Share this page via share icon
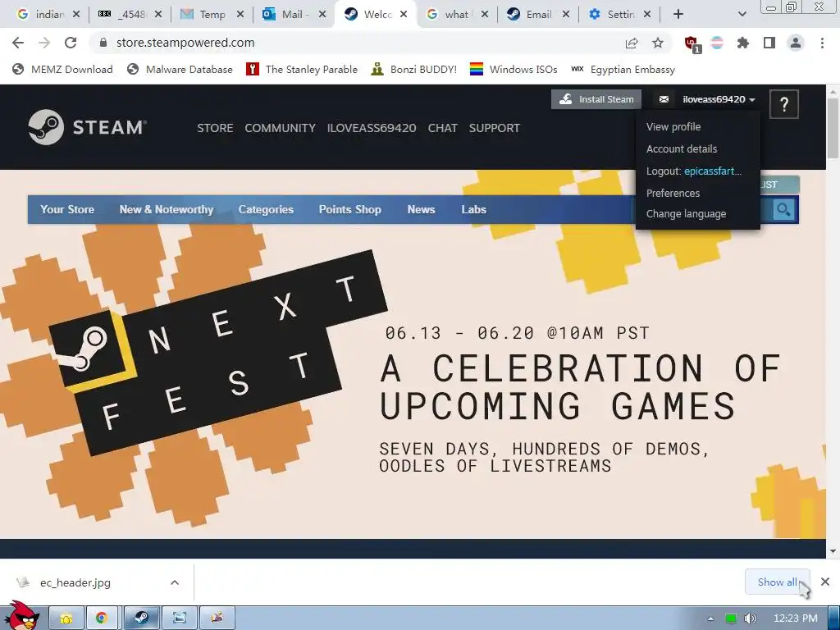The height and width of the screenshot is (630, 840). [x=632, y=43]
